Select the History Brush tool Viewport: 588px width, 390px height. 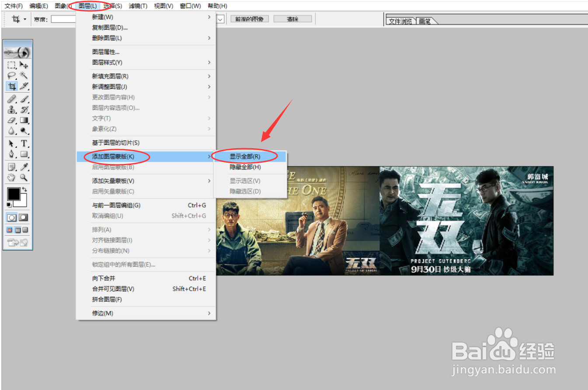pyautogui.click(x=24, y=110)
